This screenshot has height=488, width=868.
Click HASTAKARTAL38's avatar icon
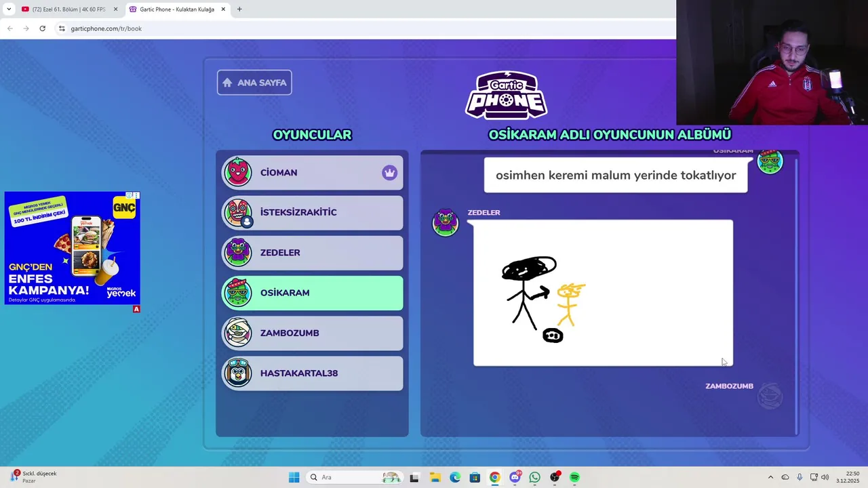coord(238,373)
